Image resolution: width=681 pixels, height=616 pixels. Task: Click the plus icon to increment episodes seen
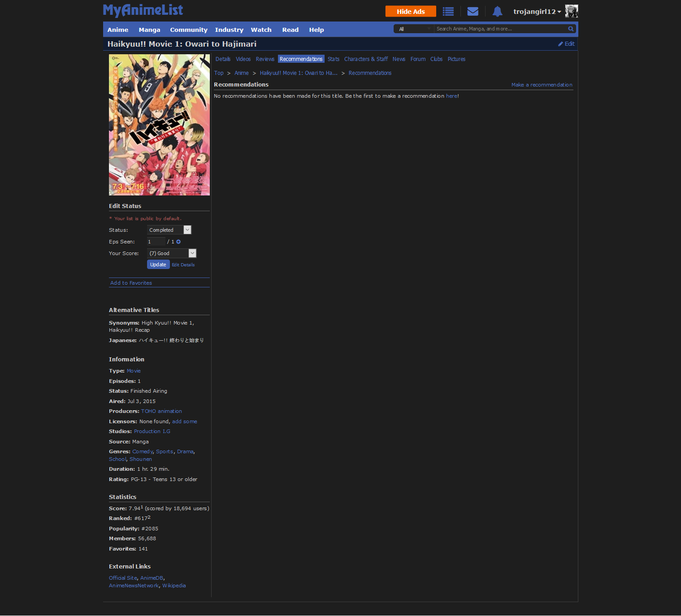pos(178,242)
